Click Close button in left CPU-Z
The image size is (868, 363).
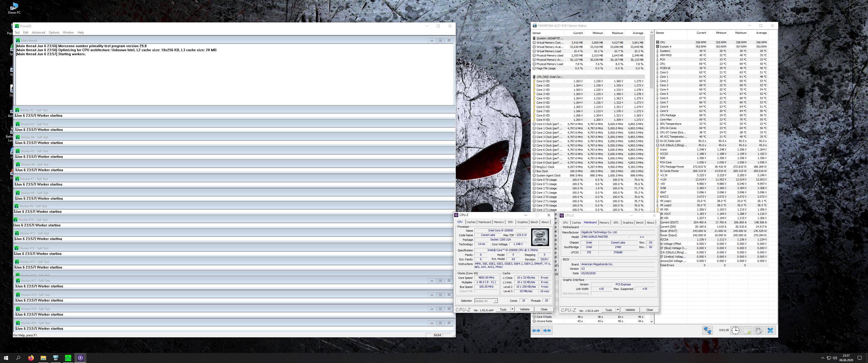544,309
